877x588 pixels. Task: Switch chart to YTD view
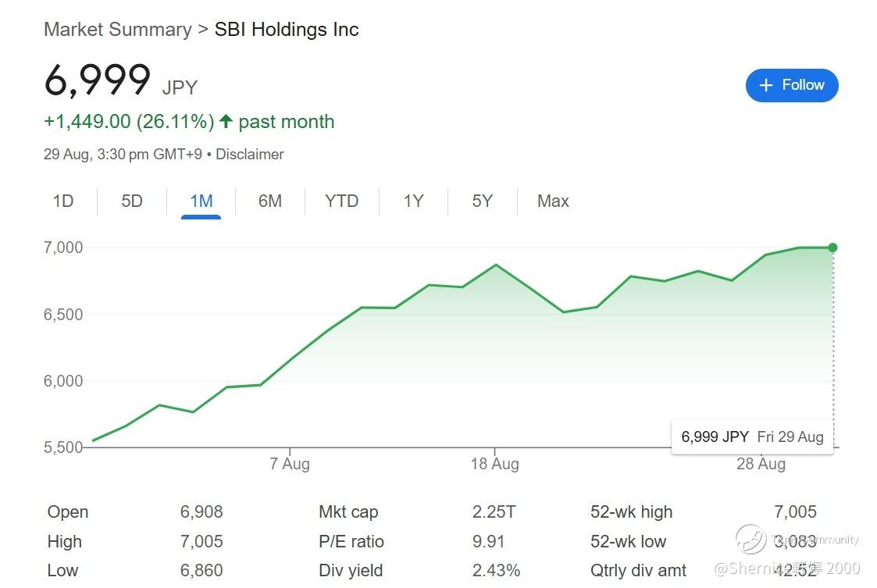click(341, 201)
